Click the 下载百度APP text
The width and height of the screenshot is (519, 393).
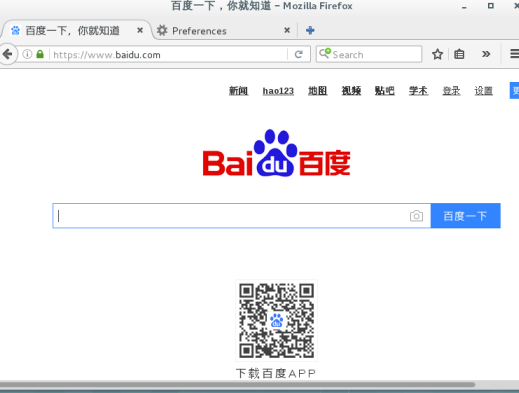[276, 373]
